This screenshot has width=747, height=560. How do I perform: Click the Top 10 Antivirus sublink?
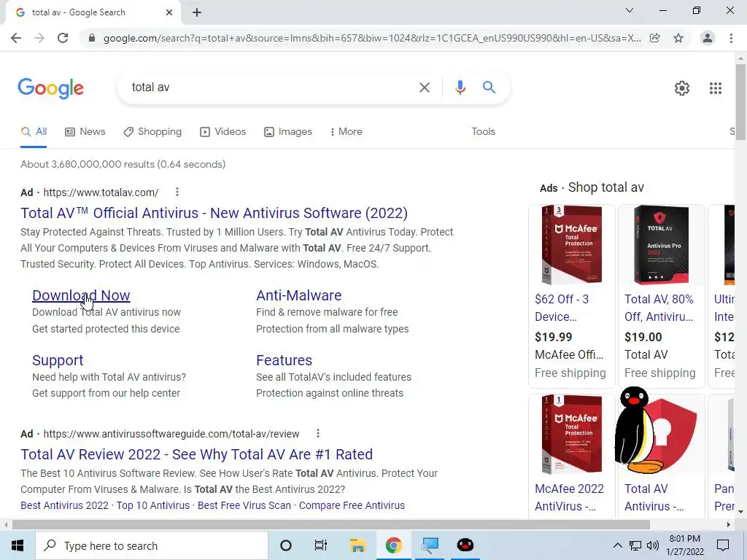coord(153,505)
